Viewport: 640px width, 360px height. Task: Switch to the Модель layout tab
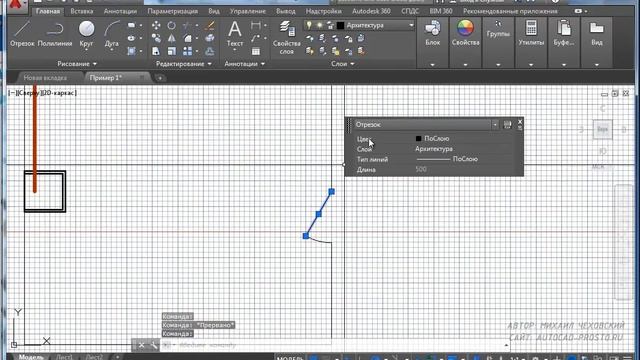click(31, 357)
